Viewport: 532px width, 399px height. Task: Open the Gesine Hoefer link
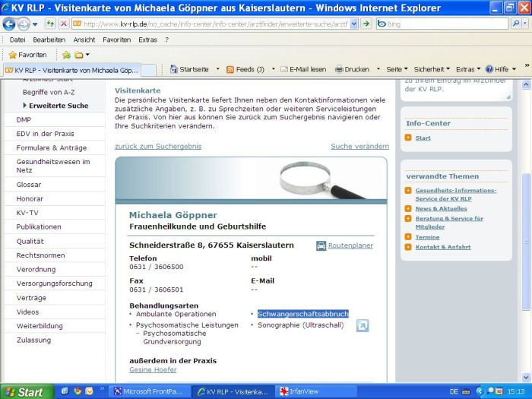(x=153, y=369)
